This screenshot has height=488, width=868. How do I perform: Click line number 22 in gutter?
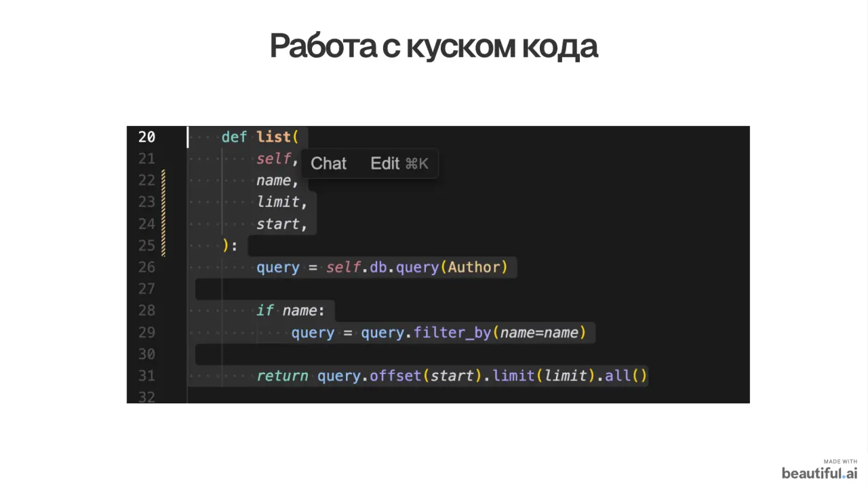click(146, 180)
